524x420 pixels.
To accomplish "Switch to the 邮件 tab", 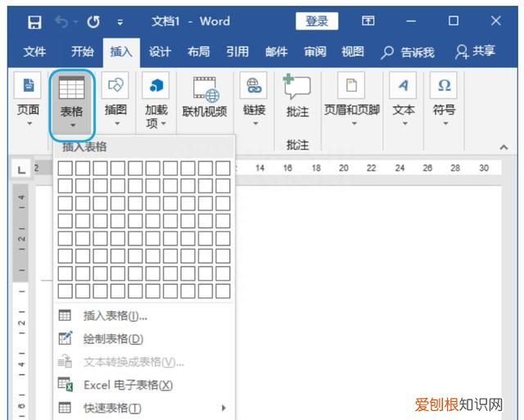I will 277,52.
